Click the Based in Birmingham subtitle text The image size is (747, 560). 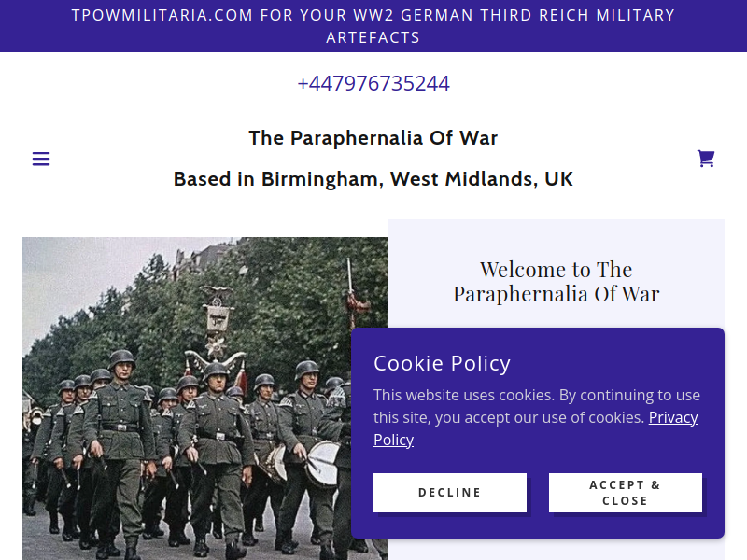(373, 179)
